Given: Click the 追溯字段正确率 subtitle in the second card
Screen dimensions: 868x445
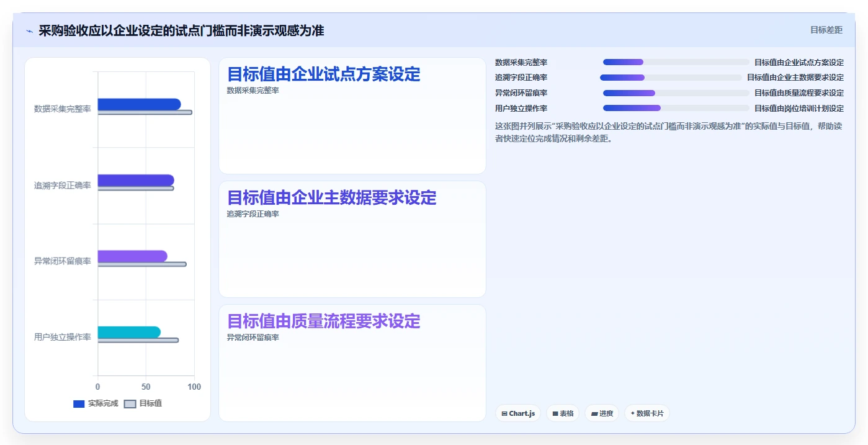Looking at the screenshot, I should (x=253, y=214).
